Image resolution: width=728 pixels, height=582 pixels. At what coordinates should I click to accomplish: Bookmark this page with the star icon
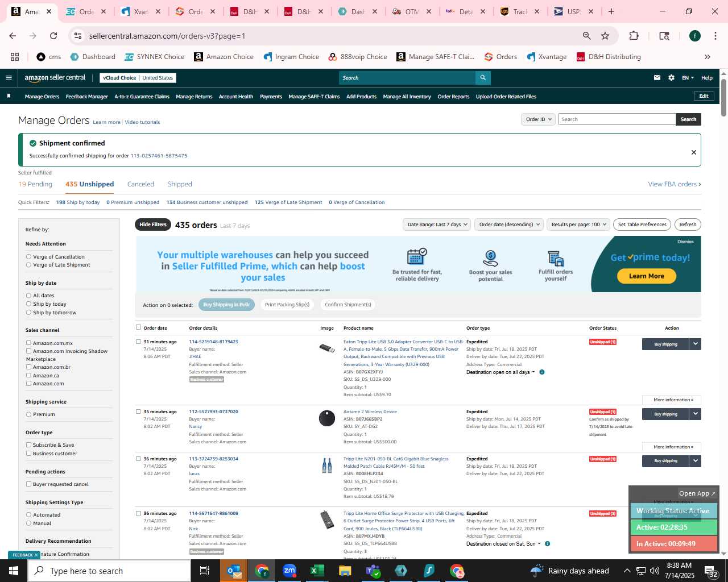pyautogui.click(x=605, y=36)
